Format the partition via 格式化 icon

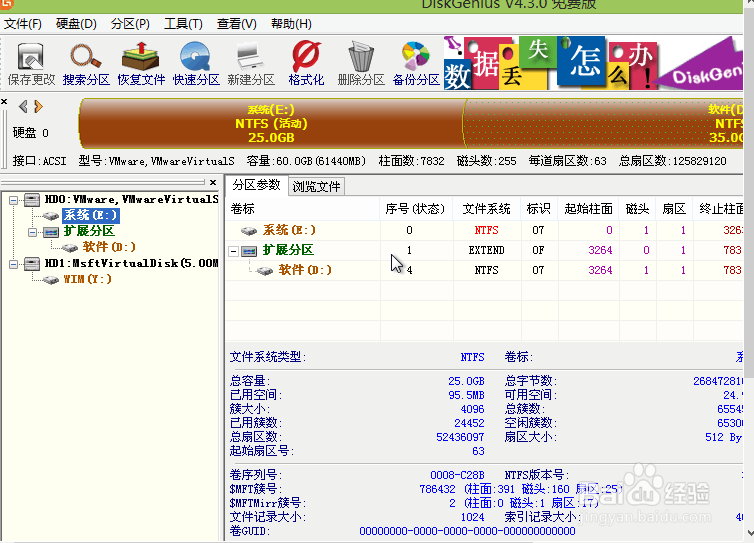tap(306, 64)
